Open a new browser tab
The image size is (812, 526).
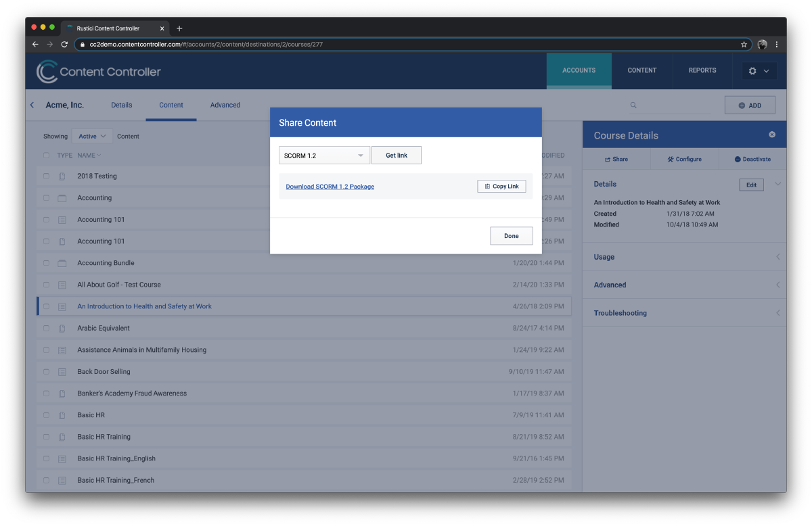pyautogui.click(x=179, y=28)
